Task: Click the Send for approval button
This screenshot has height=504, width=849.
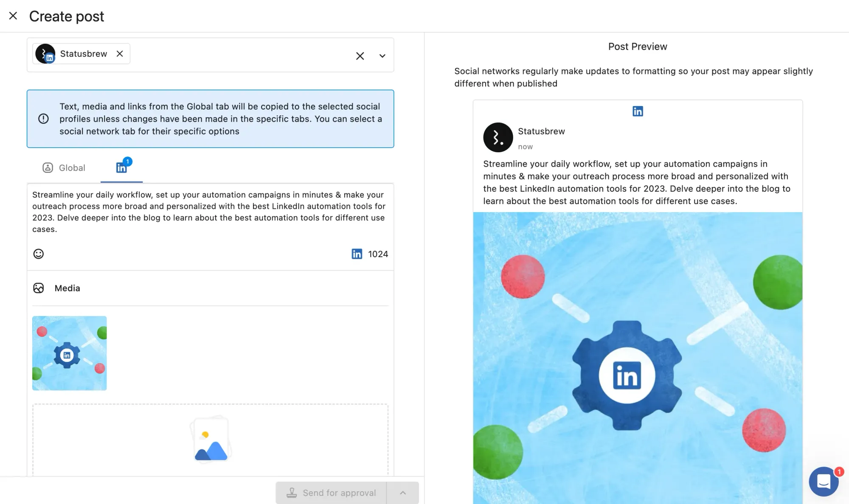Action: click(x=331, y=493)
